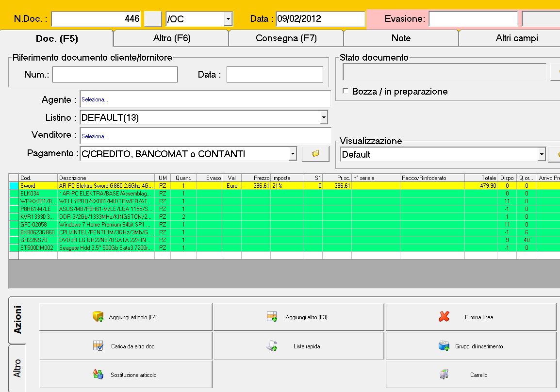The height and width of the screenshot is (392, 560).
Task: Click the Carica da altro doc. icon
Action: tap(98, 346)
